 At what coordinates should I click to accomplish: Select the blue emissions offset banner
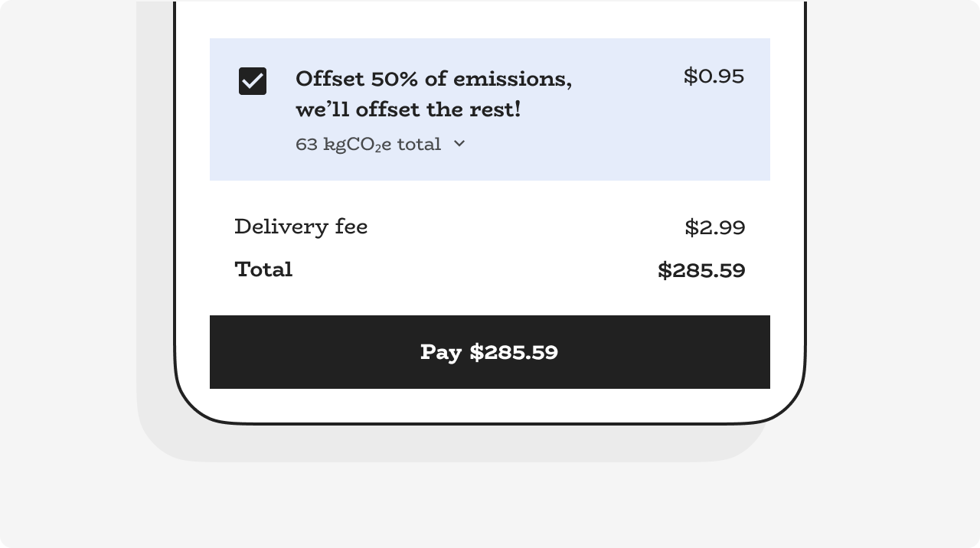[490, 109]
